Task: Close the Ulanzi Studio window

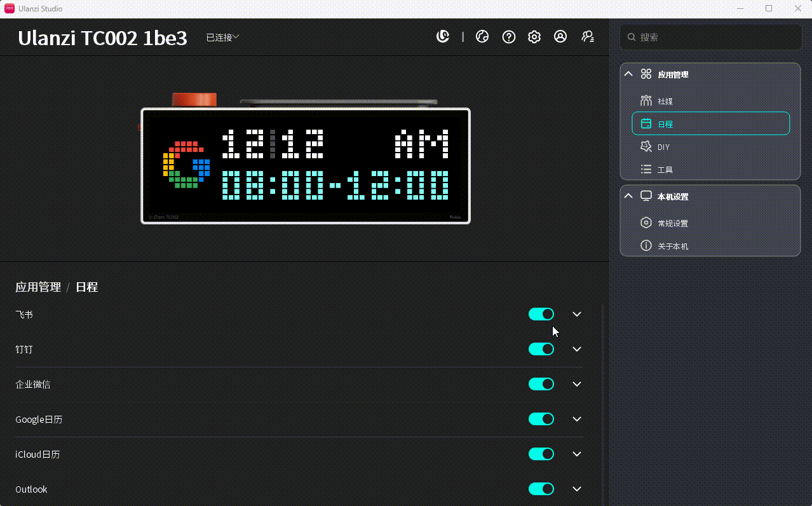Action: pyautogui.click(x=798, y=8)
